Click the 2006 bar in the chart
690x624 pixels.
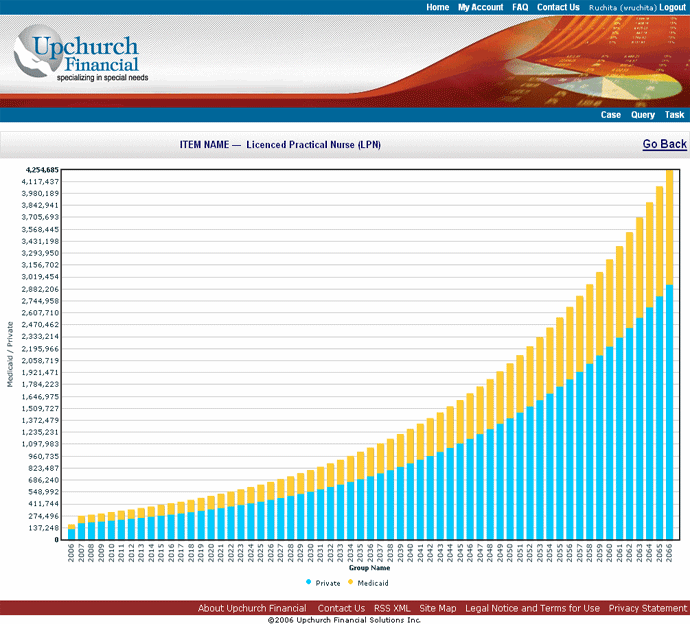(x=71, y=532)
